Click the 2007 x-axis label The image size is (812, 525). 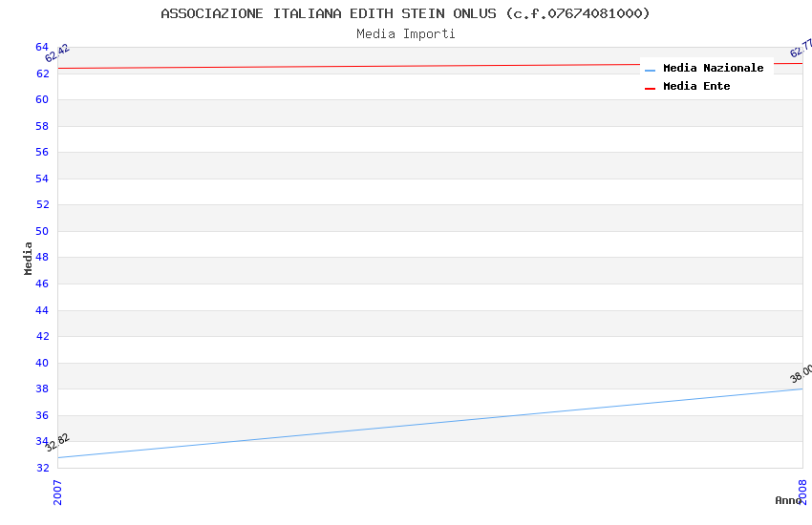pyautogui.click(x=57, y=493)
